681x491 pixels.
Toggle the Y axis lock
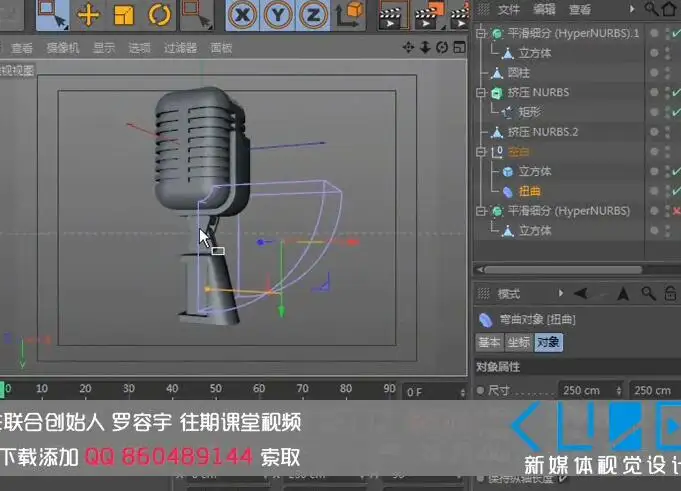point(278,16)
